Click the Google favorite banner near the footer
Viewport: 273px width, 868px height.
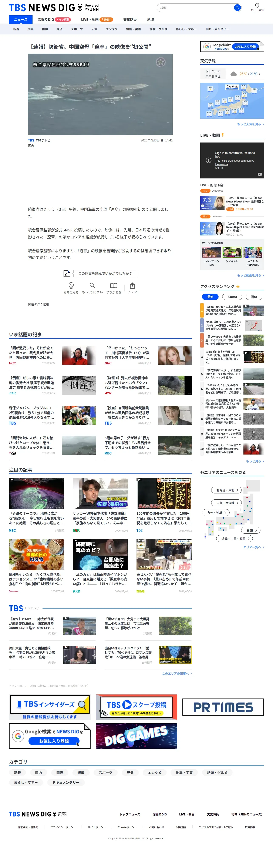(x=50, y=736)
